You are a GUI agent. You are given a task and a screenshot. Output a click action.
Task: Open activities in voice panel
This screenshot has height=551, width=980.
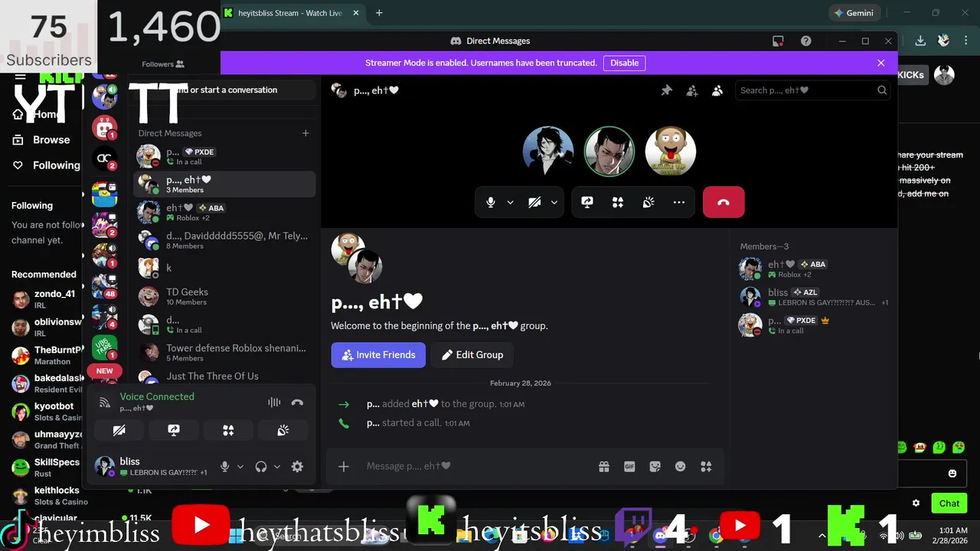228,431
